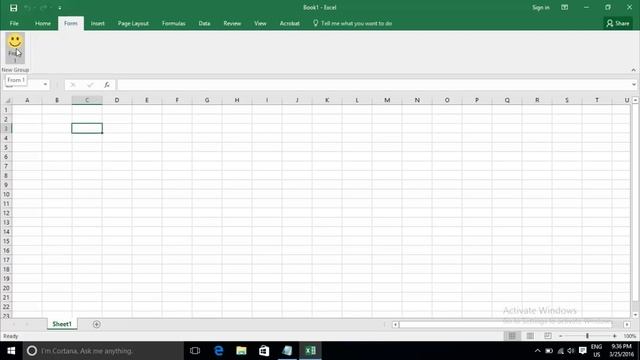The width and height of the screenshot is (640, 360).
Task: Click the vertical scrollbar down arrow
Action: pos(635,315)
